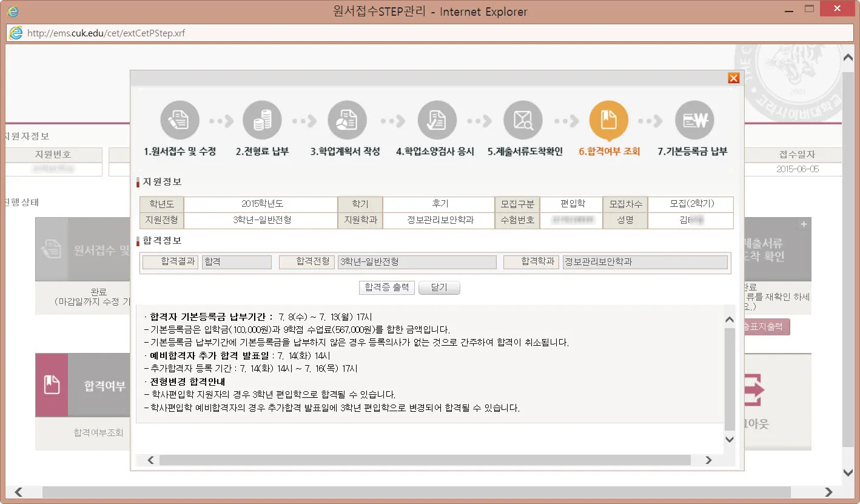Click the step label 3.학업계획서 작성

345,152
